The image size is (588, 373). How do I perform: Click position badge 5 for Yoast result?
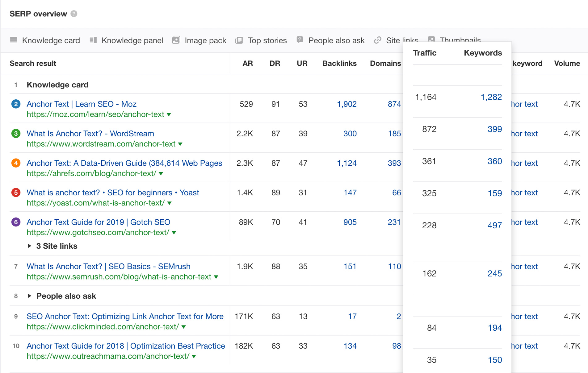coord(16,193)
